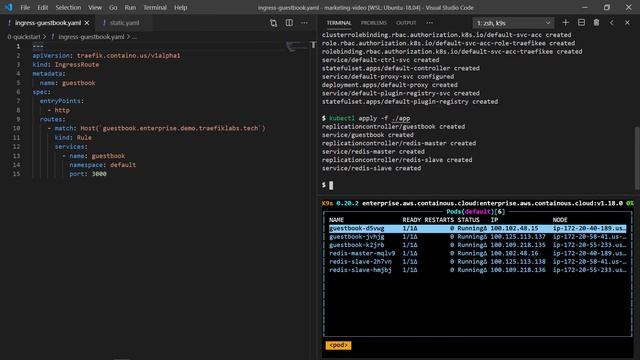640x360 pixels.
Task: Click the 0-quickstart breadcrumb
Action: pyautogui.click(x=24, y=37)
